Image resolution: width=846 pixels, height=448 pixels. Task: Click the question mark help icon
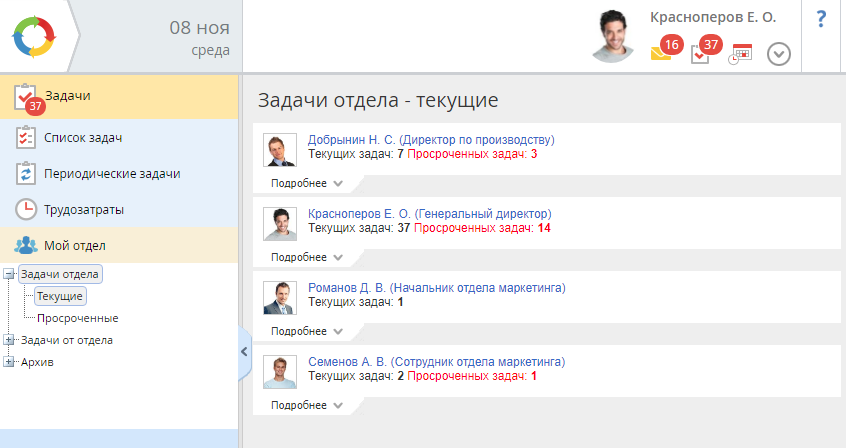click(821, 19)
